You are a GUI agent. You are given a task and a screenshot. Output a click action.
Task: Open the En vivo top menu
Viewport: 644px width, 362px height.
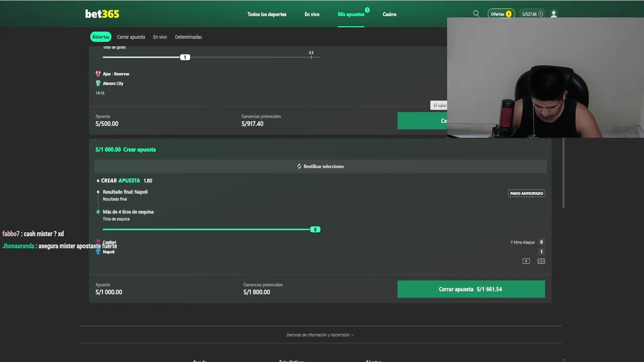point(312,14)
